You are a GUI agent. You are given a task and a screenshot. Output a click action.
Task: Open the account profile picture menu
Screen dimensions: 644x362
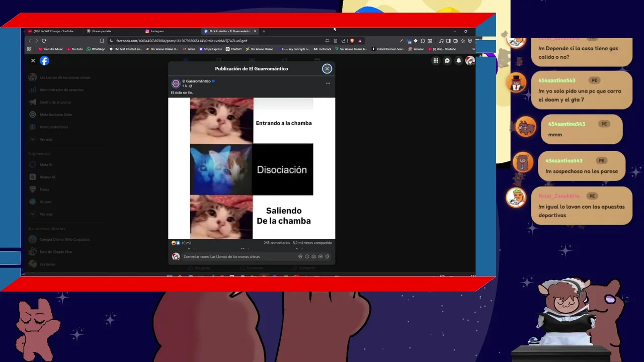[470, 61]
